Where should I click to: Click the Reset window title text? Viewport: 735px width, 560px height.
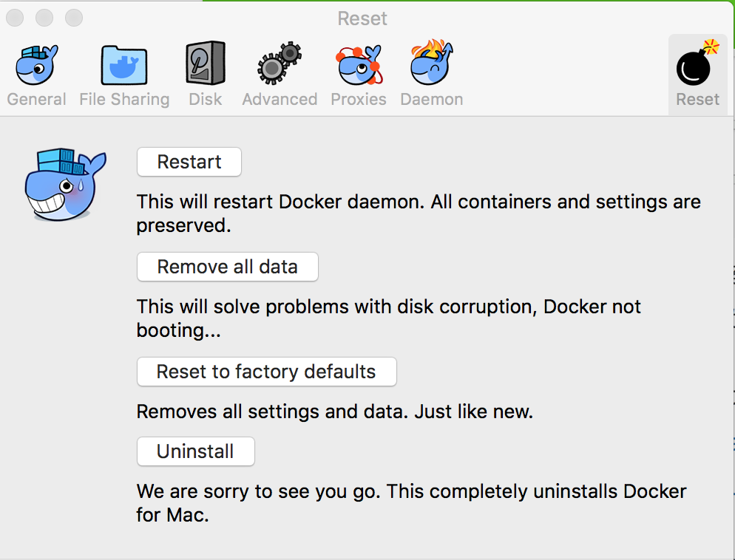click(x=362, y=18)
